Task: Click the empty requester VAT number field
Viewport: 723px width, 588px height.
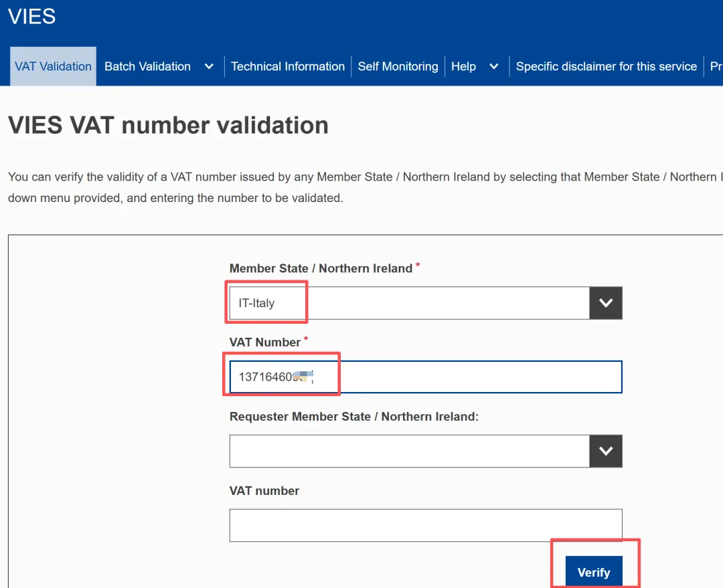Action: (425, 525)
